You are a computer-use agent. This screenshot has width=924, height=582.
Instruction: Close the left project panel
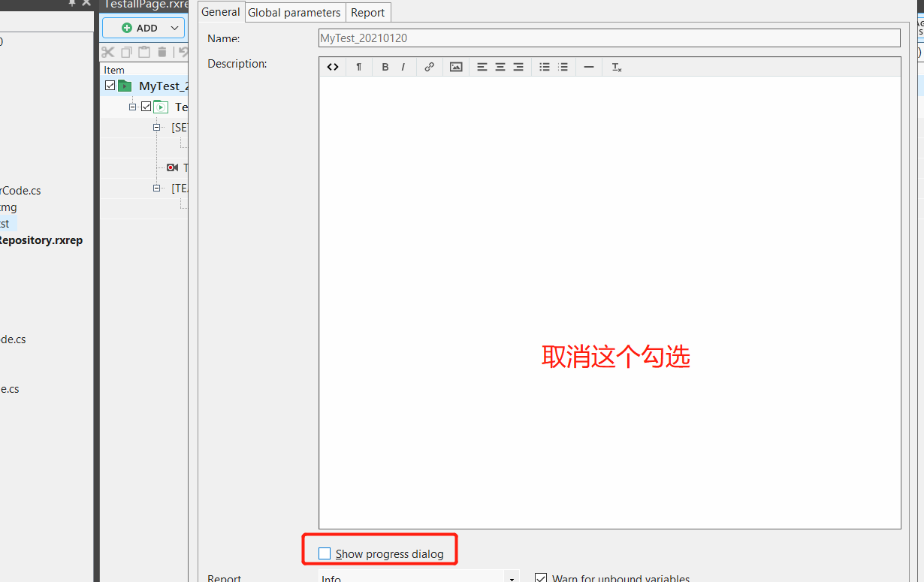86,3
